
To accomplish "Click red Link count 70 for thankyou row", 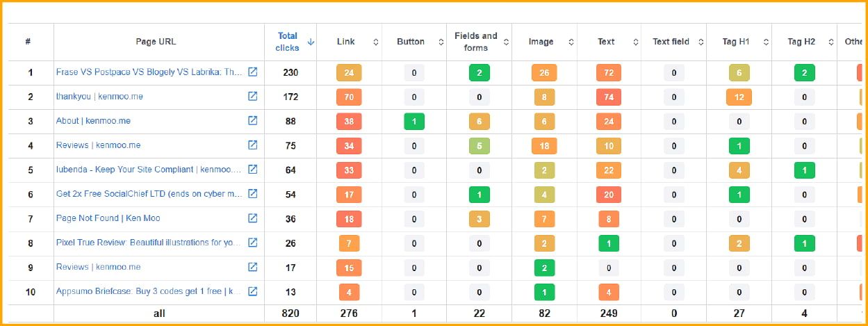I will (349, 97).
